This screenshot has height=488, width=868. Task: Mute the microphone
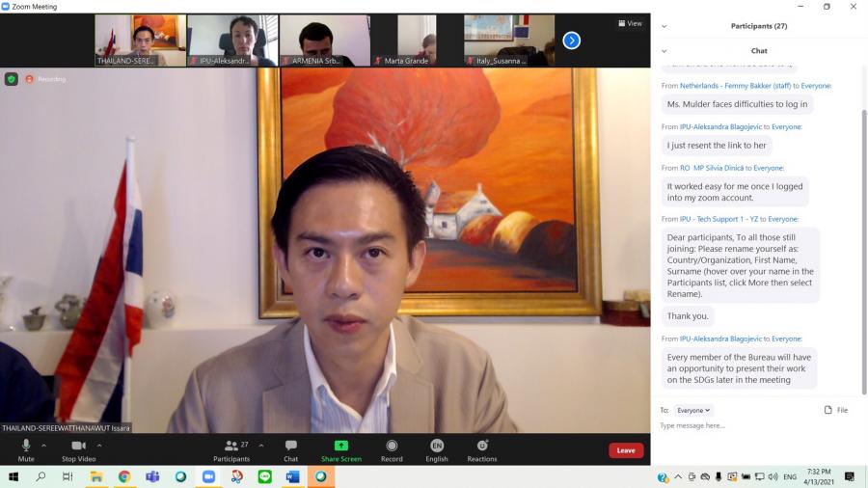pos(26,446)
